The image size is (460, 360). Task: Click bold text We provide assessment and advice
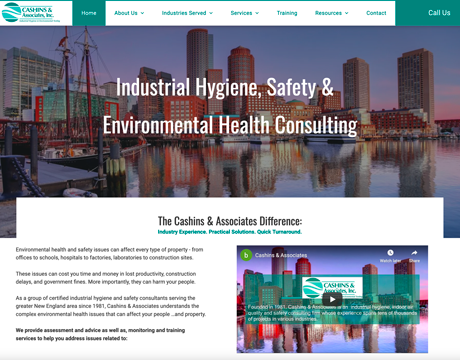[x=100, y=334]
